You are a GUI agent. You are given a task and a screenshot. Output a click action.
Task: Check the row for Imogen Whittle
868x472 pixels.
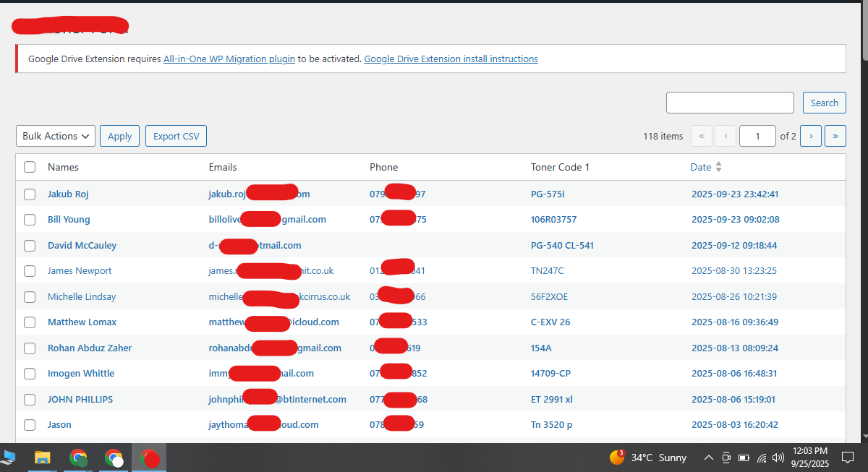[30, 374]
